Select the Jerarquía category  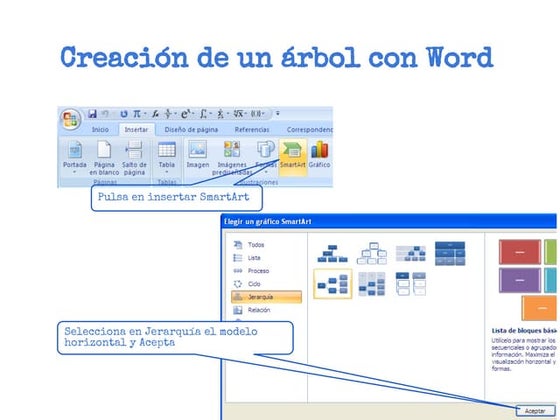pos(266,297)
